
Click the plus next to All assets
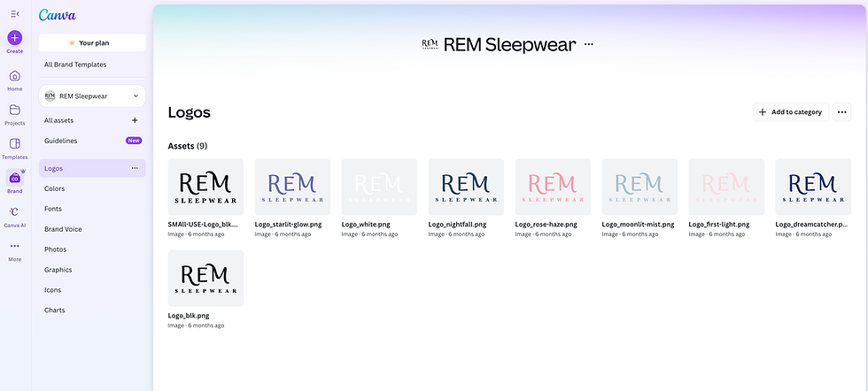pos(135,120)
